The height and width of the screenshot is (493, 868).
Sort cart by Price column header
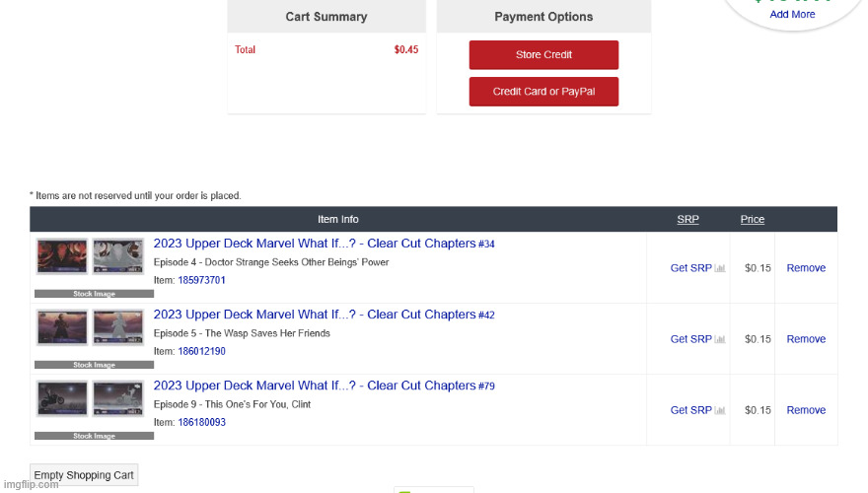click(x=753, y=219)
